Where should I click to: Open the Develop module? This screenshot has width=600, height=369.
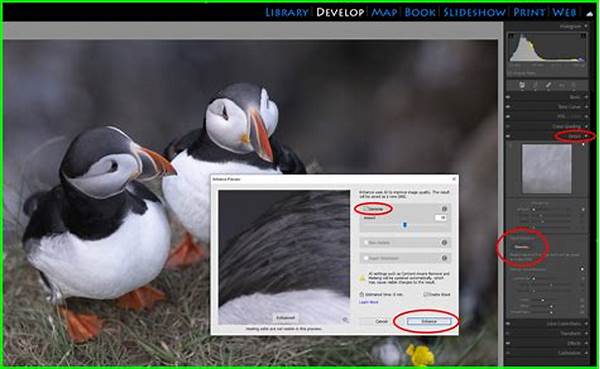tap(340, 12)
